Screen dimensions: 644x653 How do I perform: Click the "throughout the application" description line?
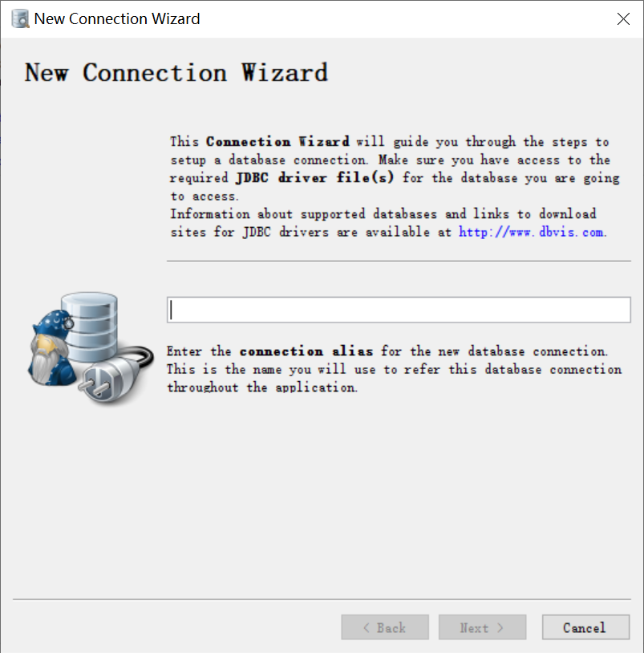(262, 387)
